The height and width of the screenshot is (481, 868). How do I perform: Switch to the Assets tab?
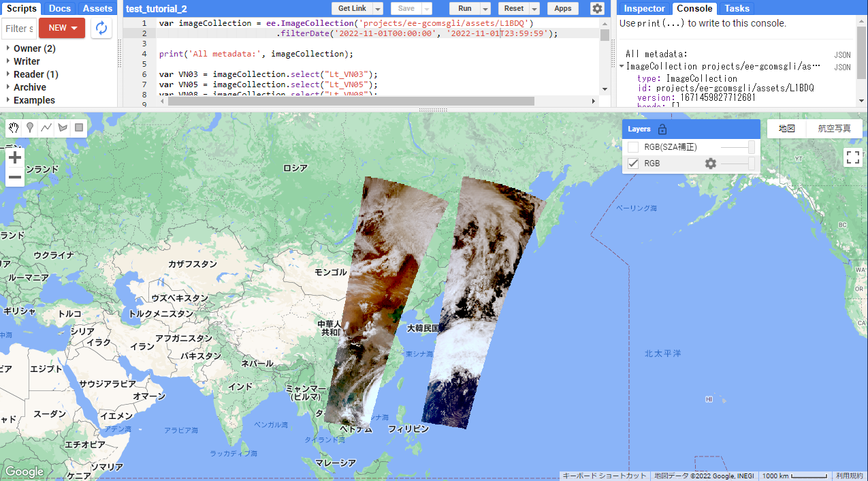97,9
